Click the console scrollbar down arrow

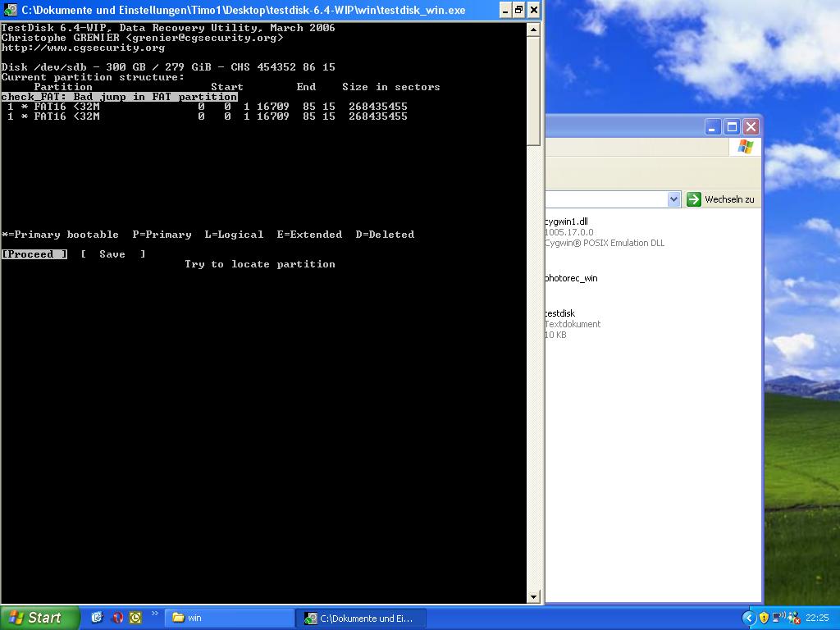[533, 596]
